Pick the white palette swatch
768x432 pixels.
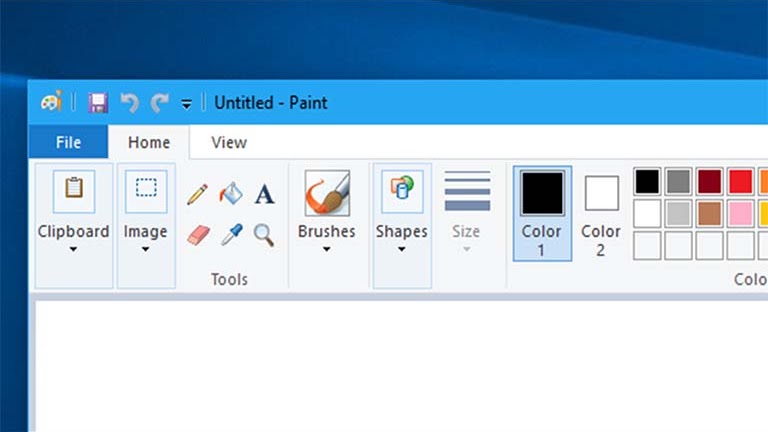coord(647,214)
